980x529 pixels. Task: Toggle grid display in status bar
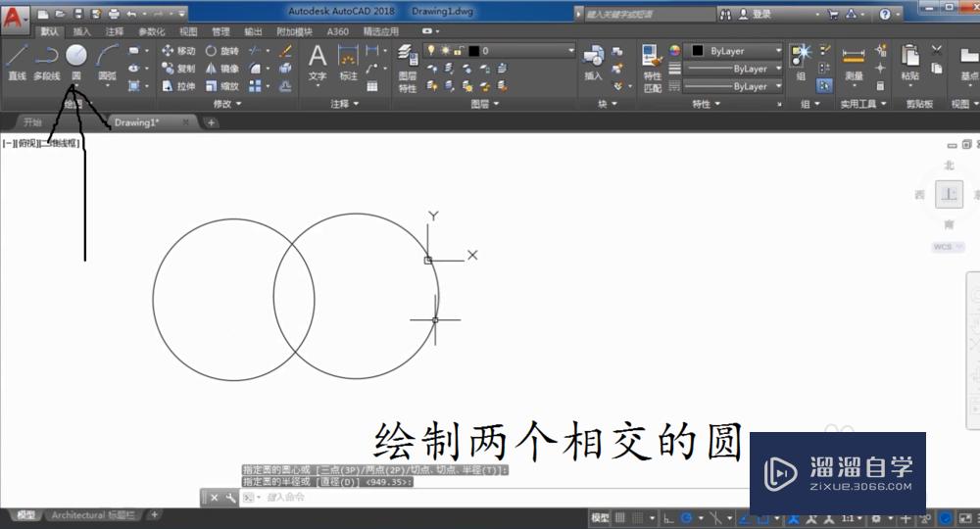(620, 518)
